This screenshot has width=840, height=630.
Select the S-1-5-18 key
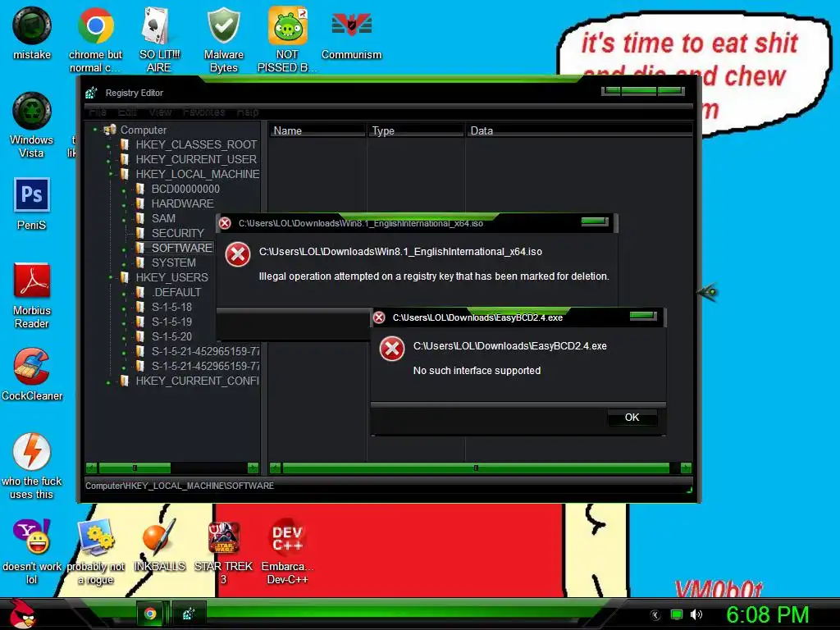click(171, 307)
